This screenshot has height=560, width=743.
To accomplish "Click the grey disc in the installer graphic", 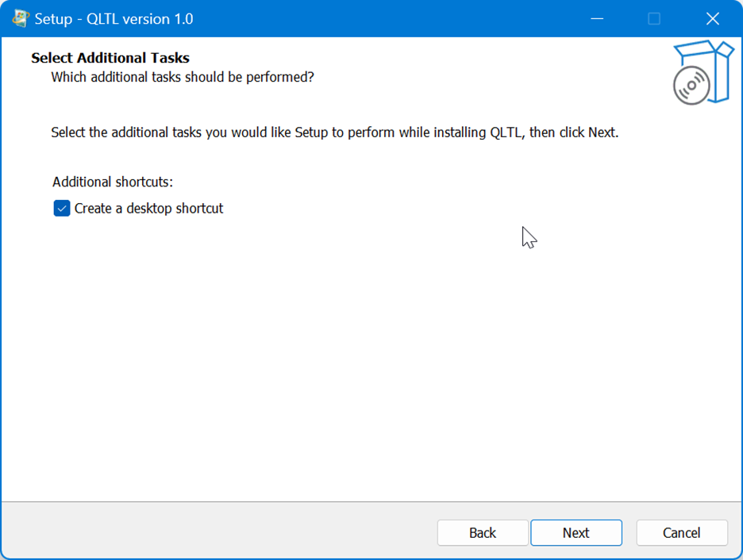I will [x=691, y=85].
